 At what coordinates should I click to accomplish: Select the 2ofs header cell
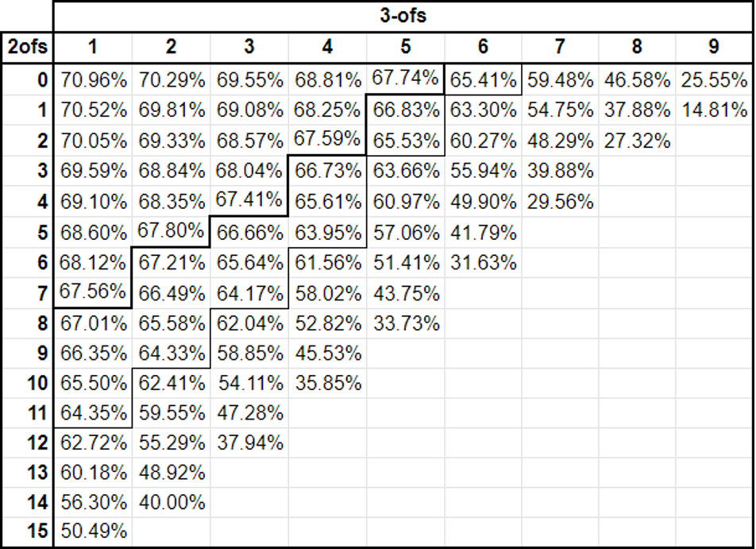click(27, 47)
